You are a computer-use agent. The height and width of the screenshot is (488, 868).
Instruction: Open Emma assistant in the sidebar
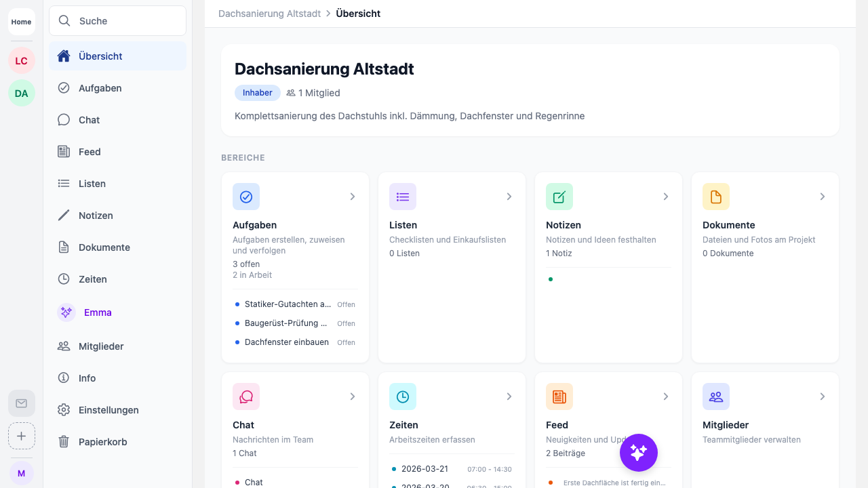[97, 312]
